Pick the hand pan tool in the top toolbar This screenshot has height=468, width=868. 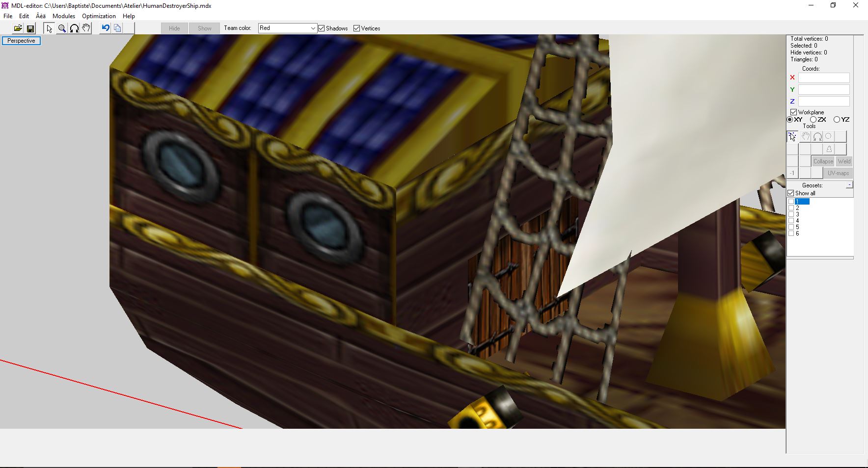[x=86, y=28]
